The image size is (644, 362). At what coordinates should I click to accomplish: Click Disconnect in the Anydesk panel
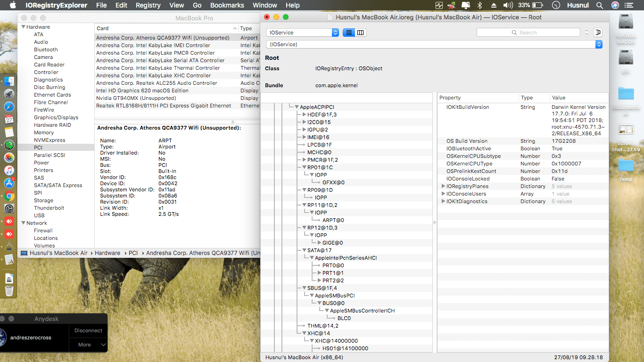coord(88,330)
